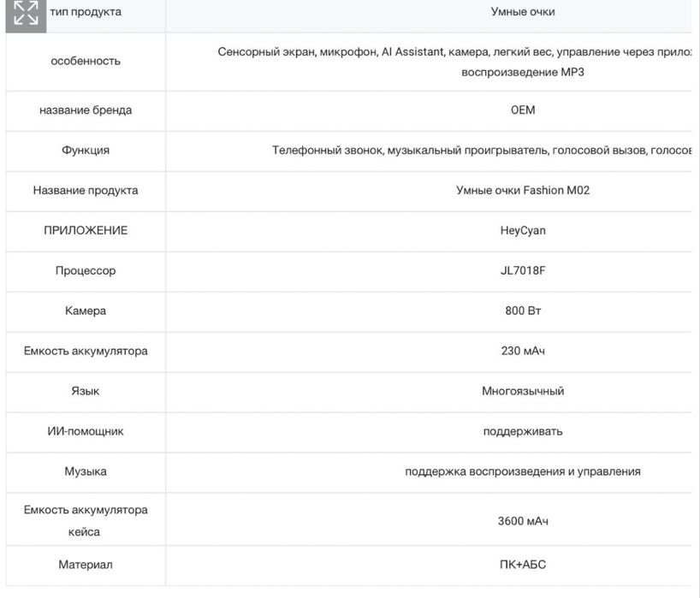Select the "Музыка" row label
Image resolution: width=700 pixels, height=598 pixels.
point(86,472)
